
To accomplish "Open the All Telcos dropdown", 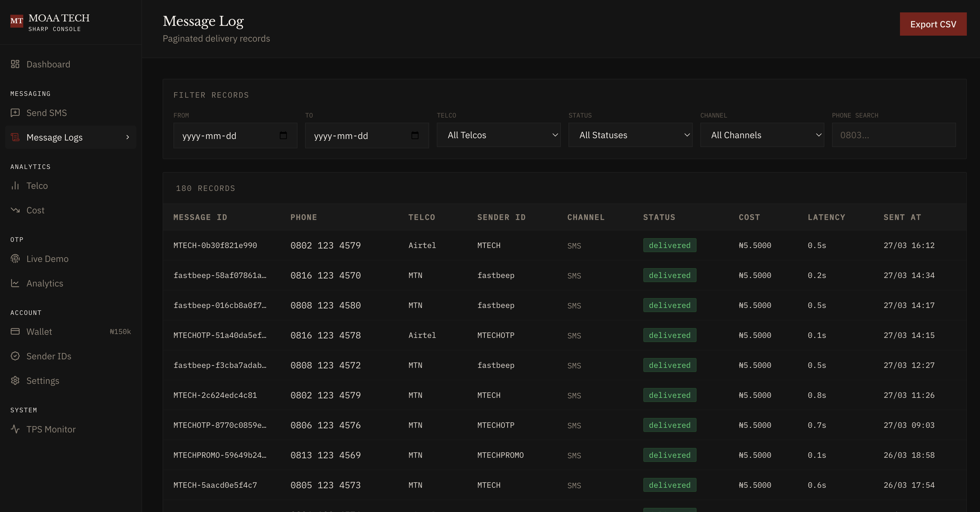I will tap(499, 135).
